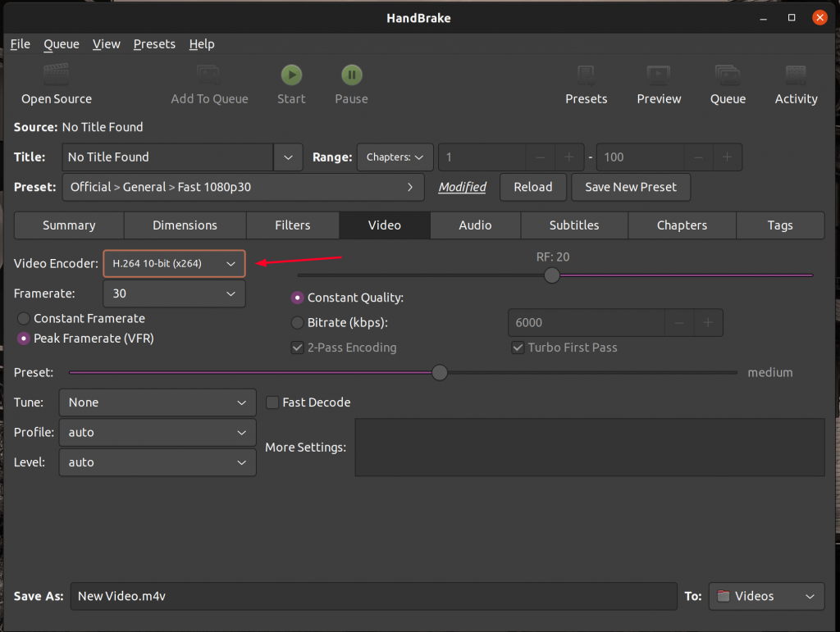Save settings as a new preset
840x632 pixels.
pyautogui.click(x=630, y=187)
